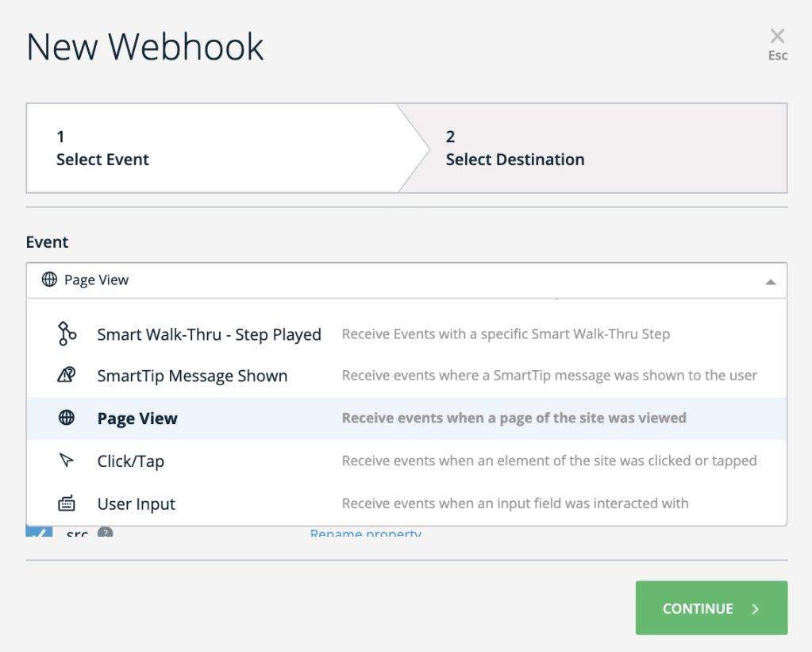Click the help question mark beside src
This screenshot has width=812, height=652.
[105, 533]
